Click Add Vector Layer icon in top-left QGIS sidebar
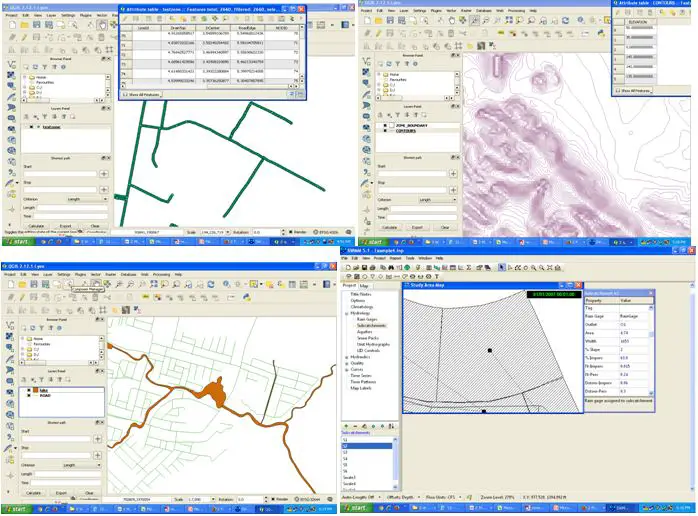The height and width of the screenshot is (516, 698). click(11, 65)
